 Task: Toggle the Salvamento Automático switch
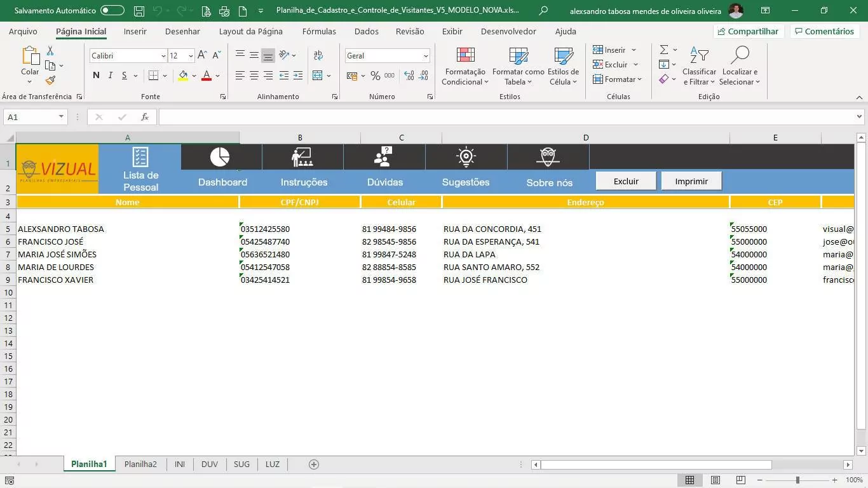click(x=112, y=11)
